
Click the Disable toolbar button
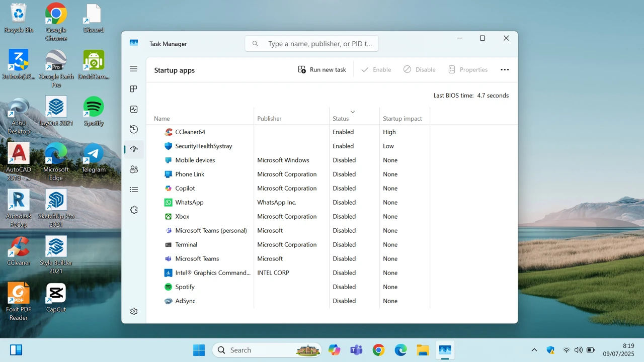(420, 70)
